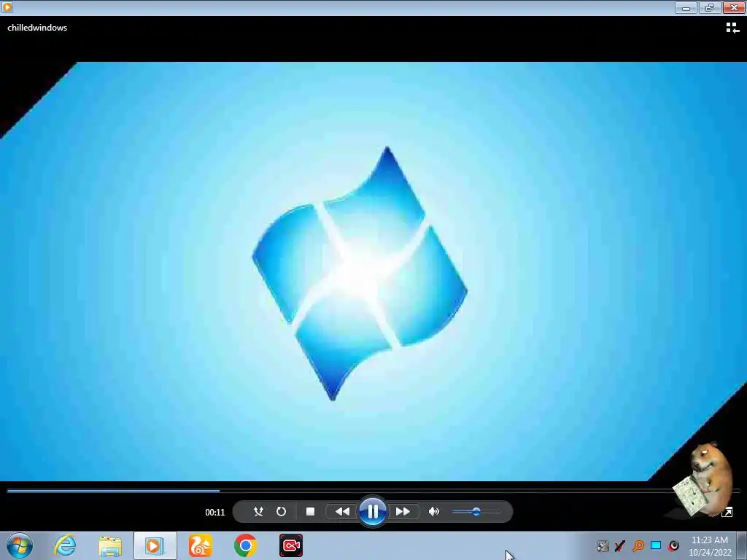Click the 00:11 elapsed time display
This screenshot has width=747, height=560.
pos(215,513)
